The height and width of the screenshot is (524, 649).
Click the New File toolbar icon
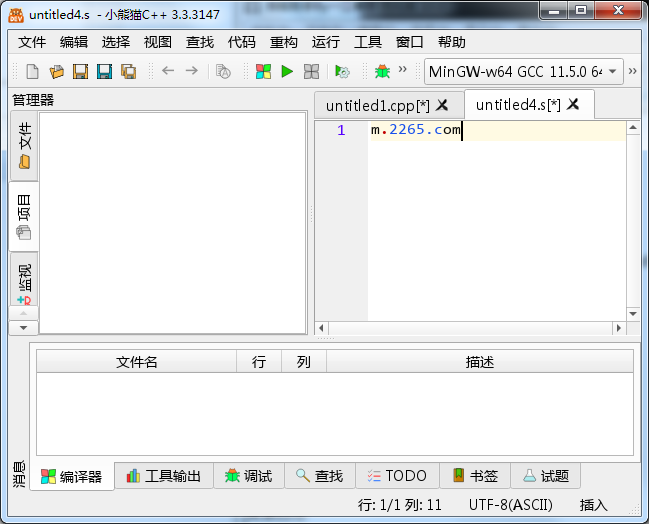point(32,71)
